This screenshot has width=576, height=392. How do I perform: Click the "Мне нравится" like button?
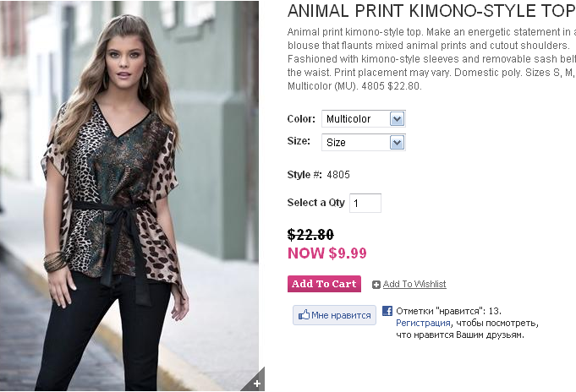click(x=334, y=315)
